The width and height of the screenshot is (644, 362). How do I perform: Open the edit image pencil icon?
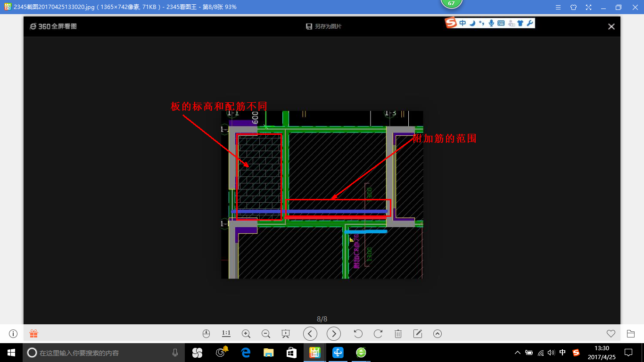418,334
